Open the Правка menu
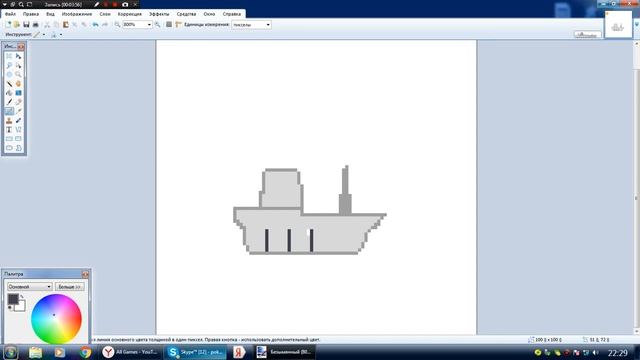 click(31, 14)
